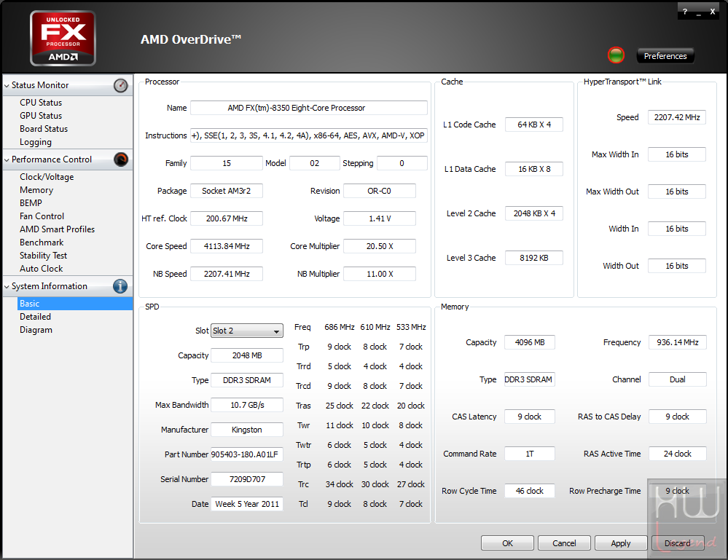Click the Row Cycle Time value
This screenshot has height=560, width=728.
coord(530,491)
